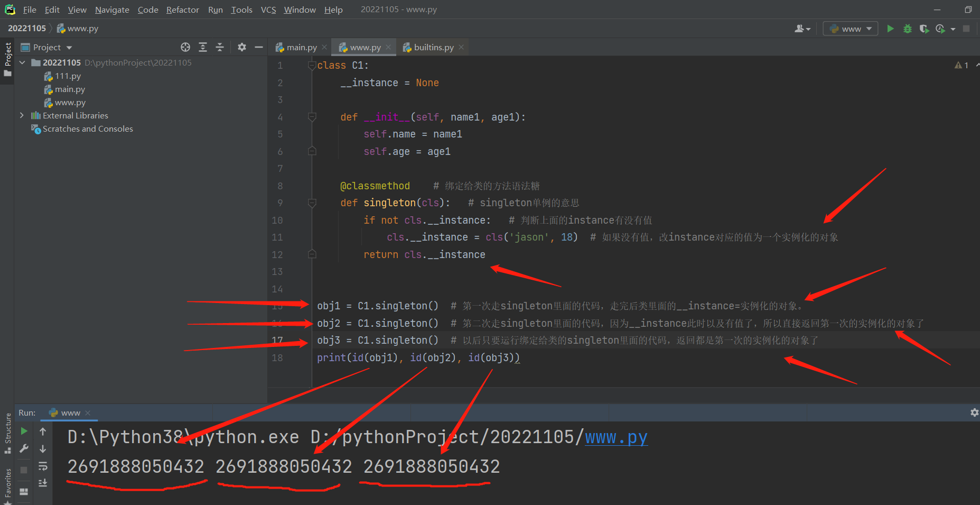
Task: Collapse the 20221105 project folder
Action: click(22, 62)
